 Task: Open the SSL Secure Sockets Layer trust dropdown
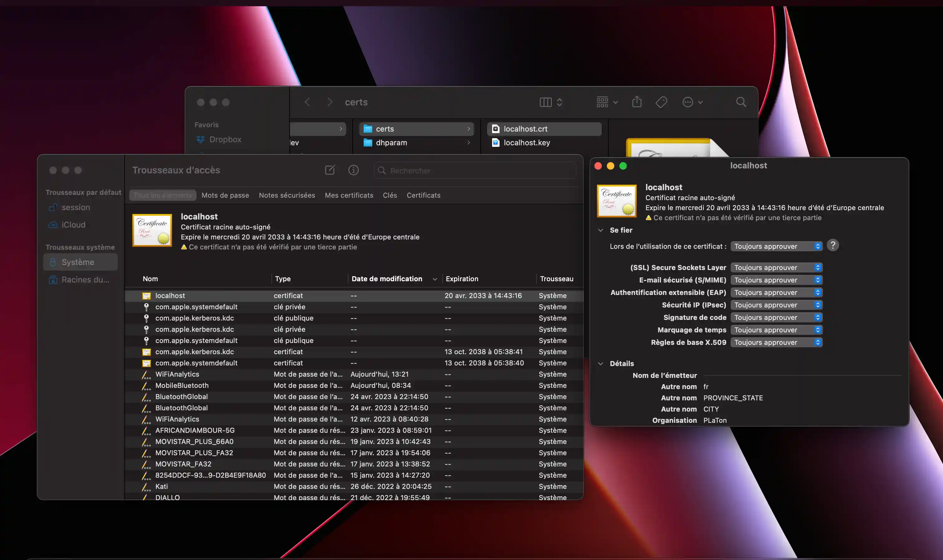[776, 267]
